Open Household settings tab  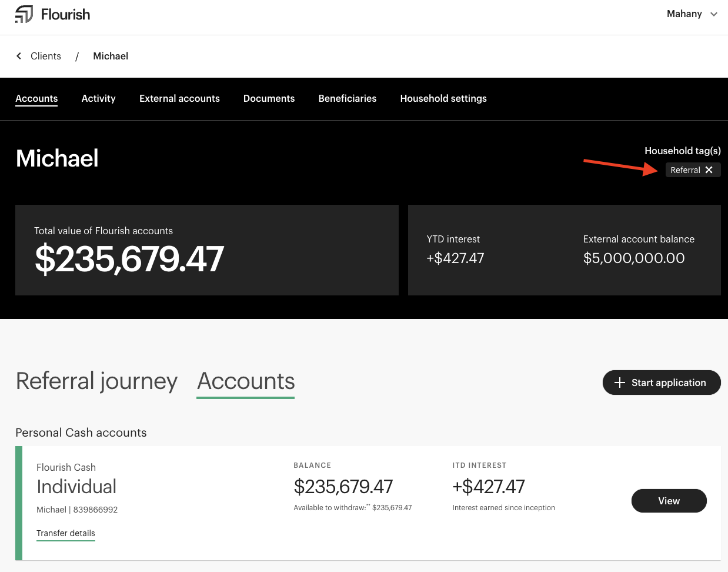click(x=443, y=98)
